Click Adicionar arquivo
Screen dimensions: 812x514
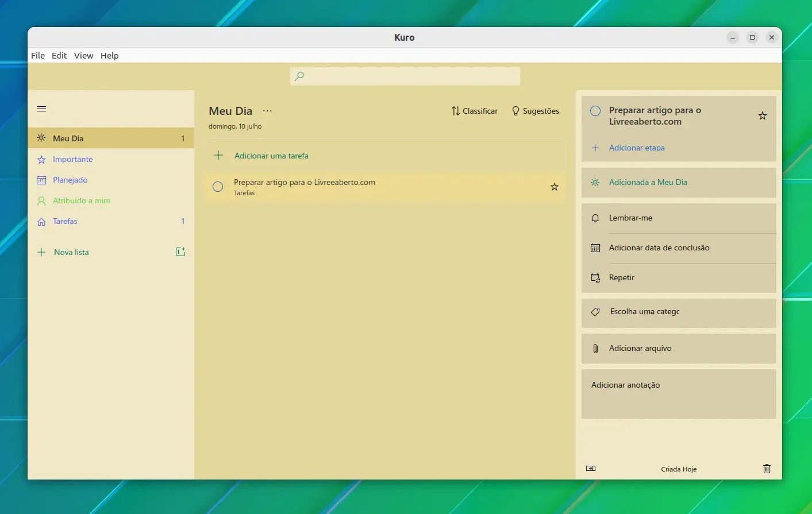pos(679,349)
